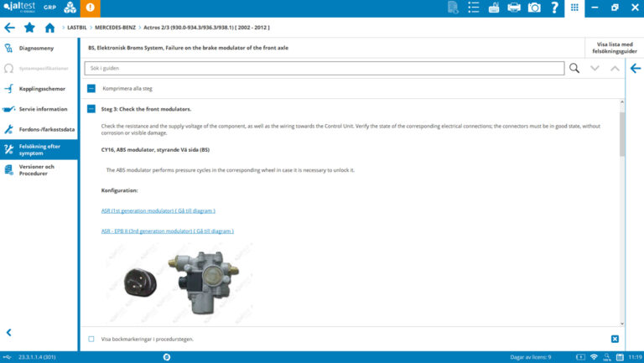Click the orange warning alert icon

(x=90, y=8)
